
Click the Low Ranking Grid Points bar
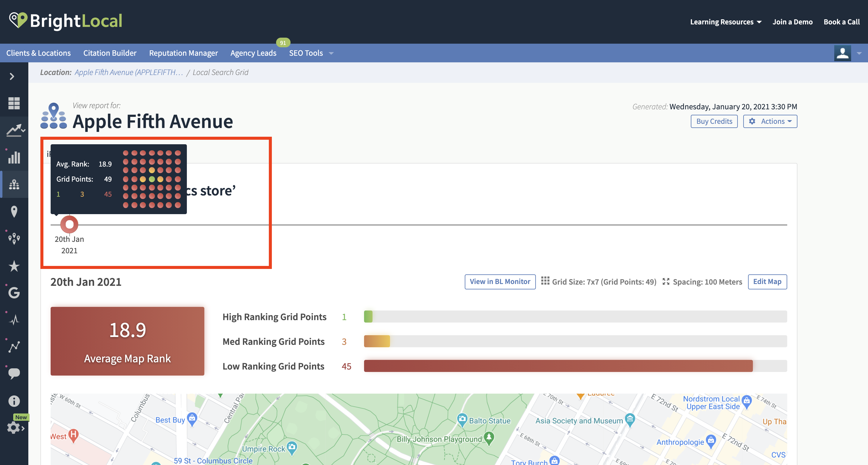(x=575, y=366)
